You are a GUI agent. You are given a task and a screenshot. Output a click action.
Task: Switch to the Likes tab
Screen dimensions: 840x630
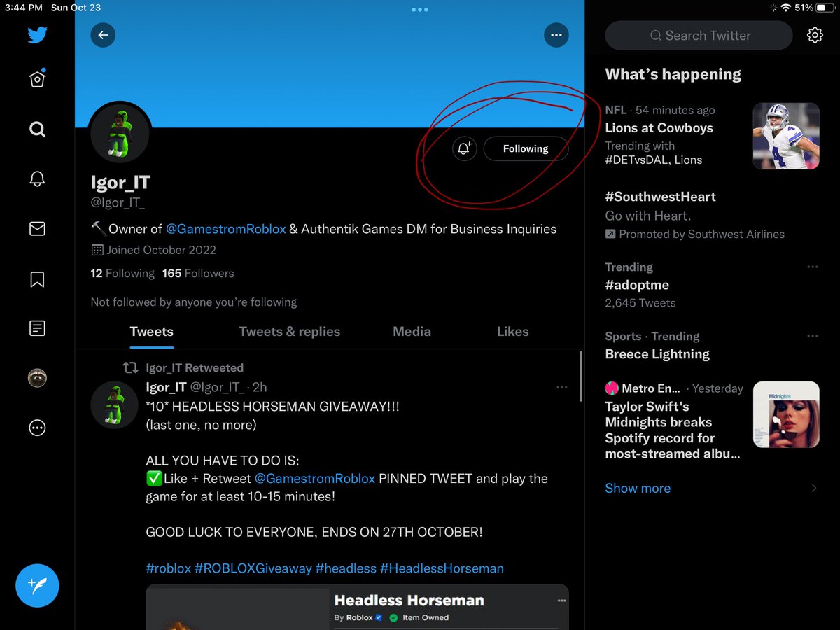pyautogui.click(x=512, y=332)
